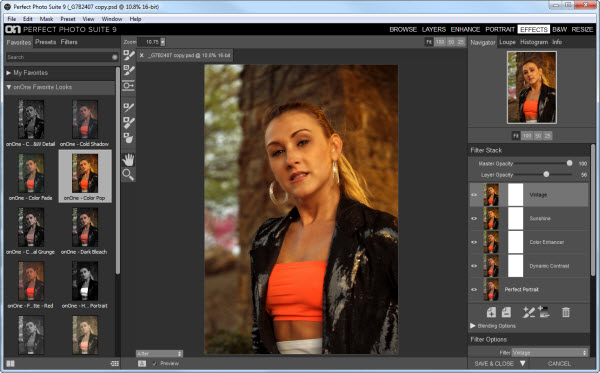Select the Zoom magnifier tool
The image size is (600, 373).
[128, 175]
